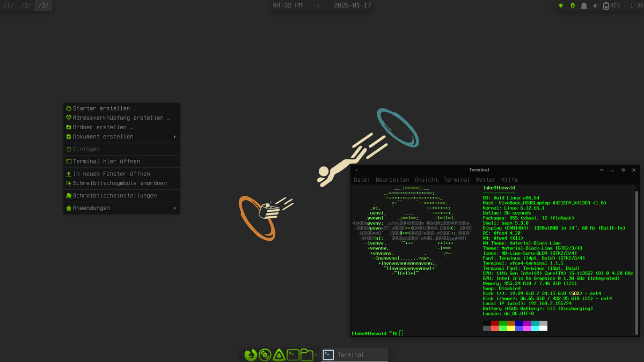Switch to workspace /2/

click(x=26, y=5)
